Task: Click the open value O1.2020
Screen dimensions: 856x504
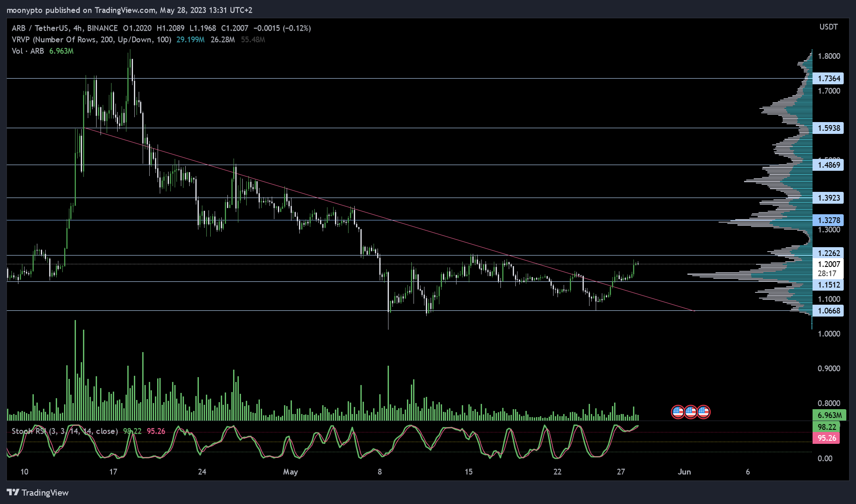Action: click(137, 28)
